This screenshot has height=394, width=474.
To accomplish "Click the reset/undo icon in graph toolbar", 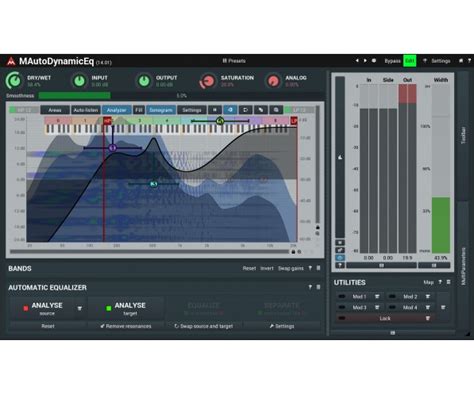I will 245,110.
